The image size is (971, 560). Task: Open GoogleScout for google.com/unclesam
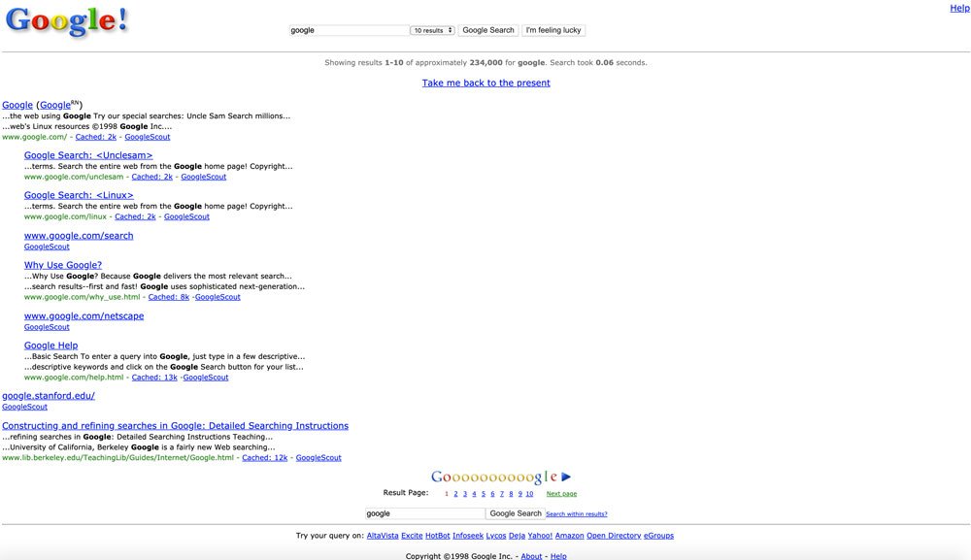click(204, 177)
